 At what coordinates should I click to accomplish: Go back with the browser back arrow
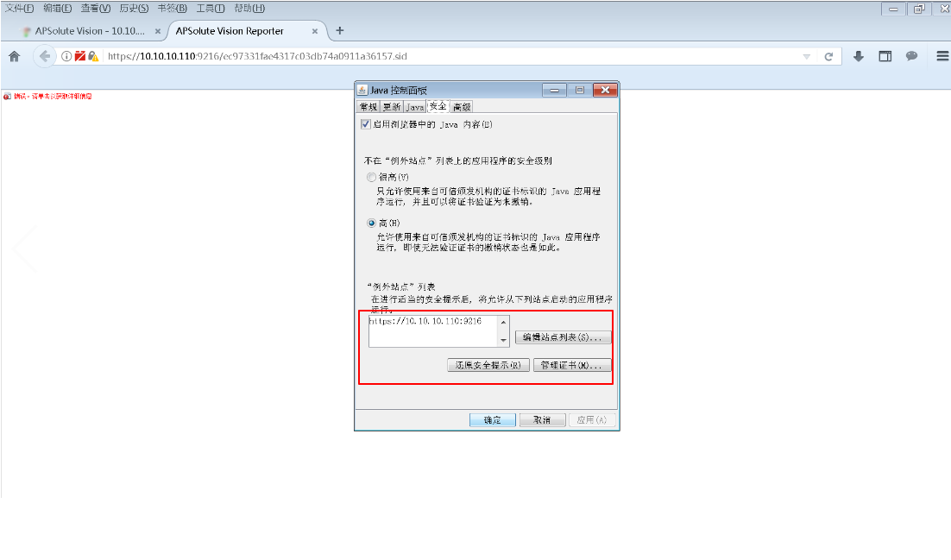coord(45,57)
